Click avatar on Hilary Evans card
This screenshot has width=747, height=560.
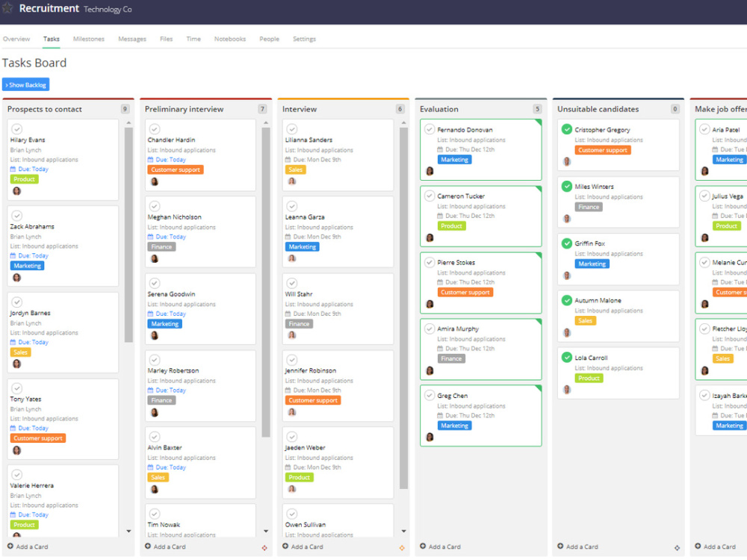(x=16, y=191)
